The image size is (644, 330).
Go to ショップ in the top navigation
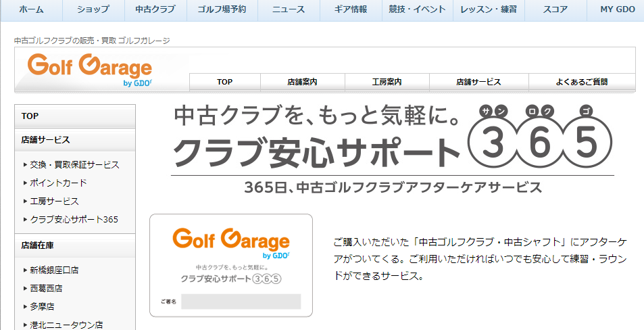click(93, 9)
